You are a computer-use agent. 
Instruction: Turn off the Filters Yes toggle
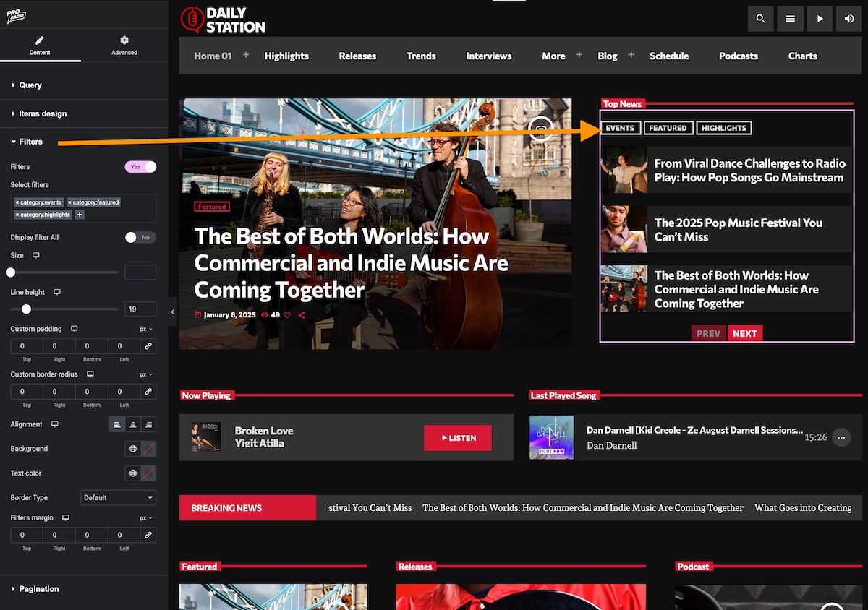[x=140, y=167]
